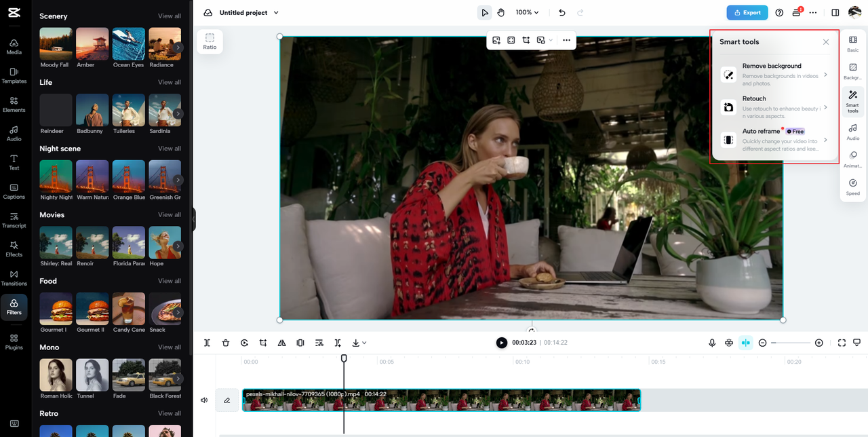Zoom out timeline with minus button
The image size is (868, 437).
tap(762, 343)
